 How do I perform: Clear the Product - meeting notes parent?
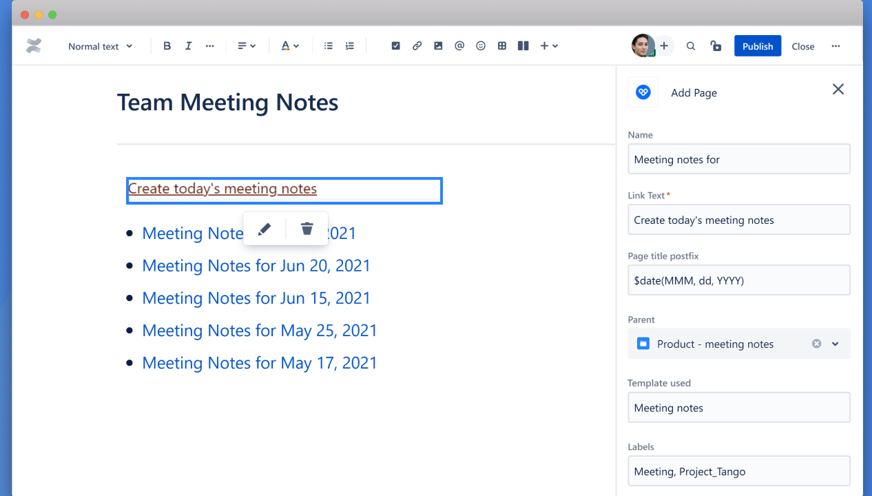point(816,344)
